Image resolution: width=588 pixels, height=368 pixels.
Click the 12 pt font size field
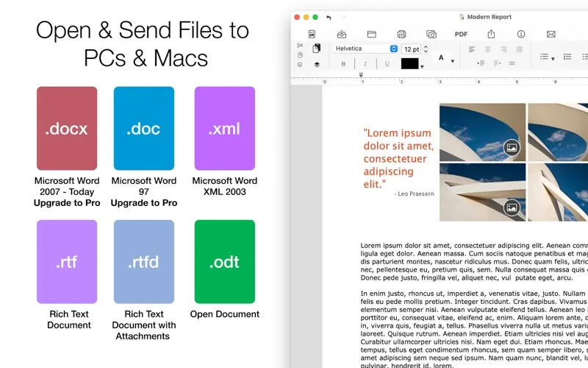click(412, 49)
